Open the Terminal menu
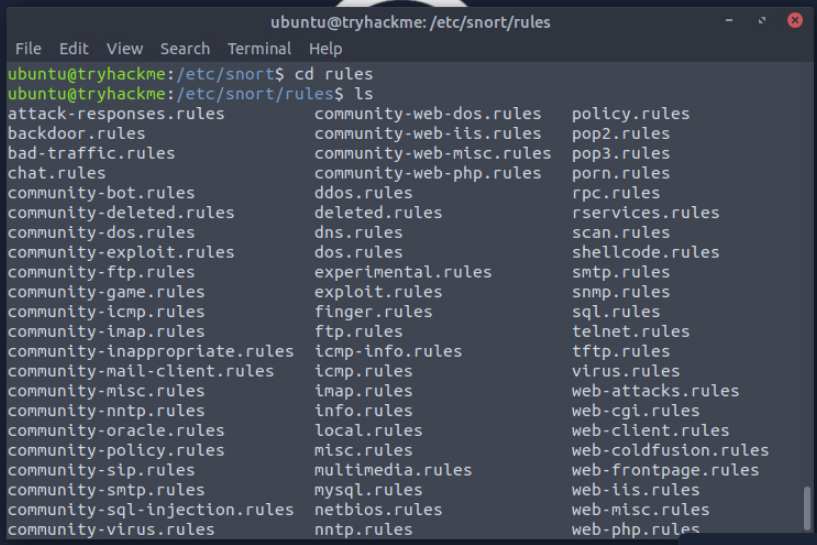The width and height of the screenshot is (817, 545). tap(259, 48)
